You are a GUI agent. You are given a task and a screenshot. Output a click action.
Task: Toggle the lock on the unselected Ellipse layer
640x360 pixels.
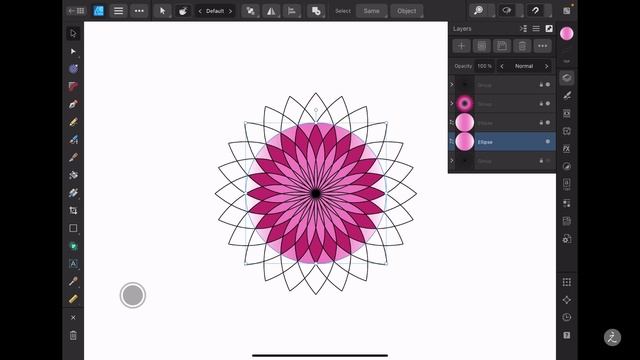[x=541, y=122]
